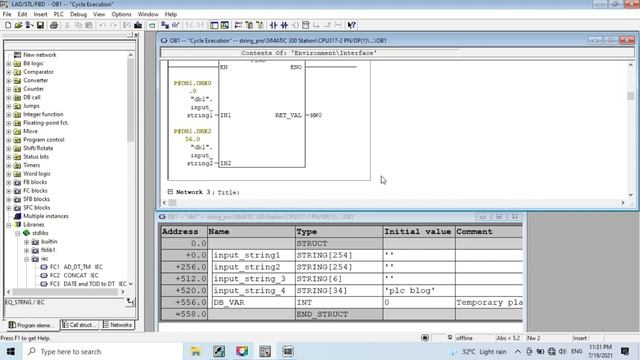Click the context Help arrow icon
Screen dimensions: 640x360
coord(351,25)
